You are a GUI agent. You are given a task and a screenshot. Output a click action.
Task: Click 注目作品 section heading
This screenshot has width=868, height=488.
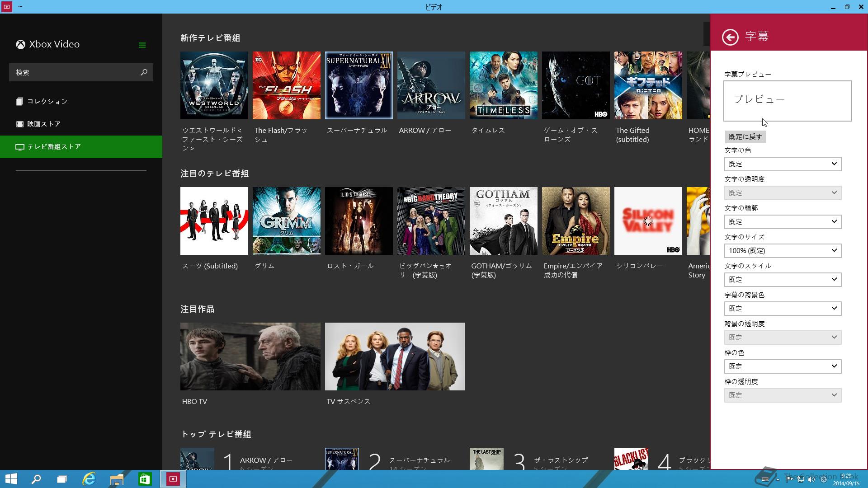click(x=197, y=309)
